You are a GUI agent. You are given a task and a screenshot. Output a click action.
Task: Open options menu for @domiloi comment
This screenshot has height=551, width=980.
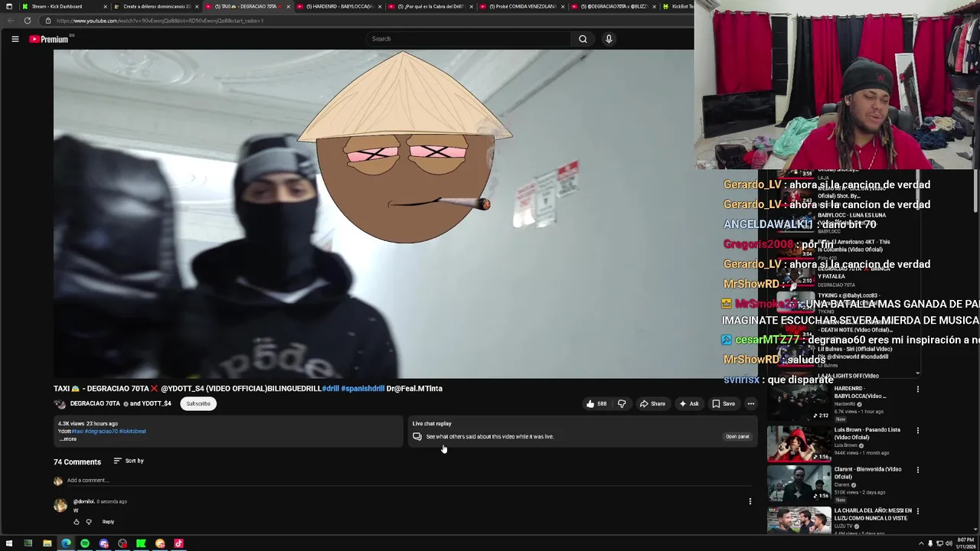750,502
